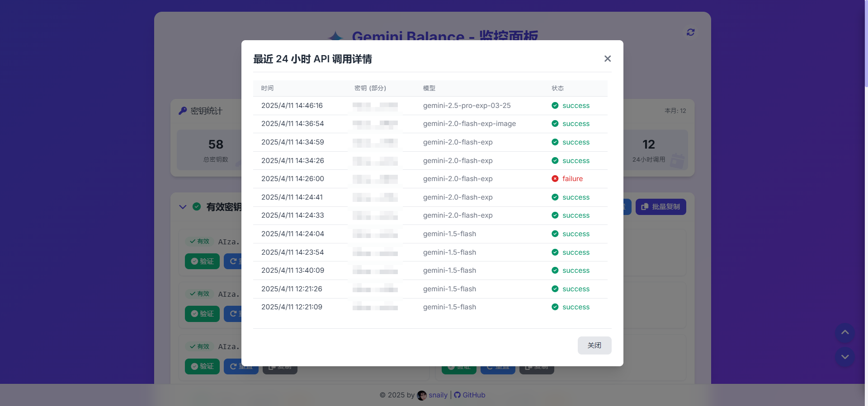Click the refresh icon at top right
The height and width of the screenshot is (406, 868).
coord(690,32)
